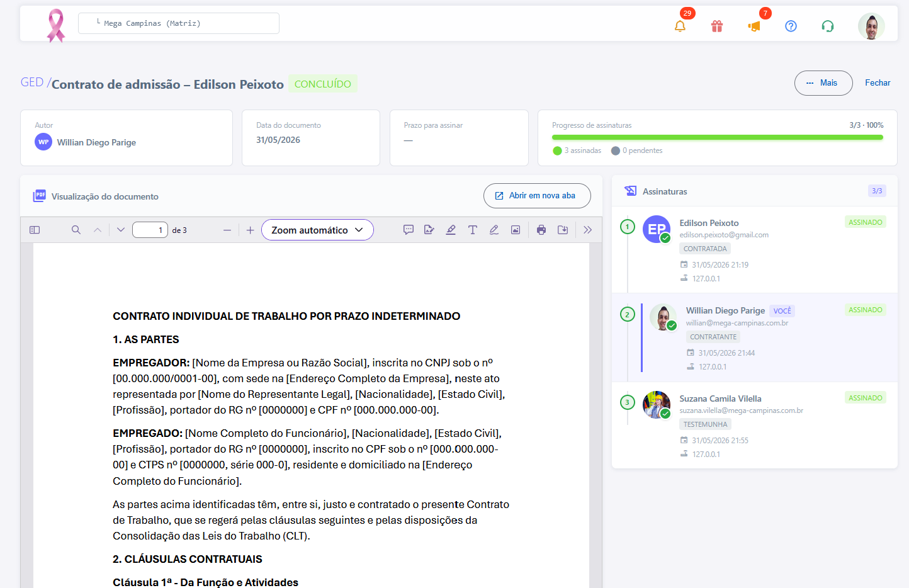Open the help question mark icon
The height and width of the screenshot is (588, 909).
click(791, 26)
